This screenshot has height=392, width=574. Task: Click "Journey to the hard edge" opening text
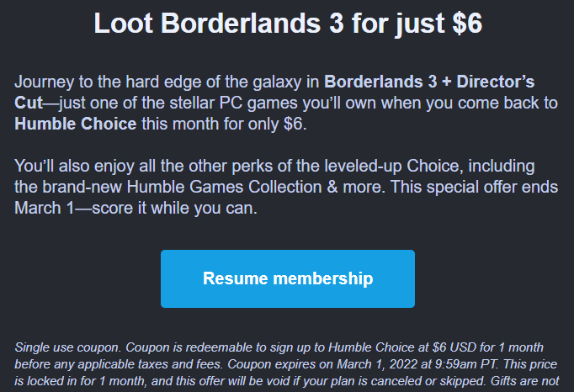coord(101,83)
